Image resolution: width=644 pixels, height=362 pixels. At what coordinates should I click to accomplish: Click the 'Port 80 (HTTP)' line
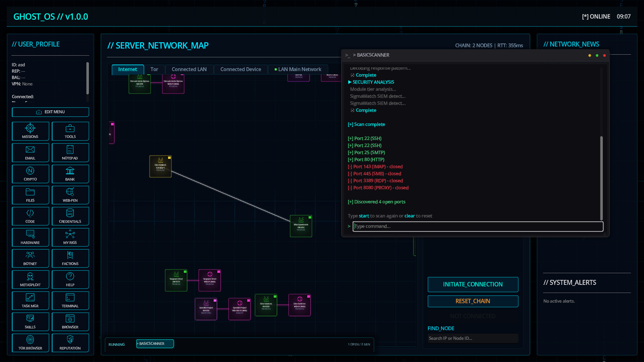366,160
